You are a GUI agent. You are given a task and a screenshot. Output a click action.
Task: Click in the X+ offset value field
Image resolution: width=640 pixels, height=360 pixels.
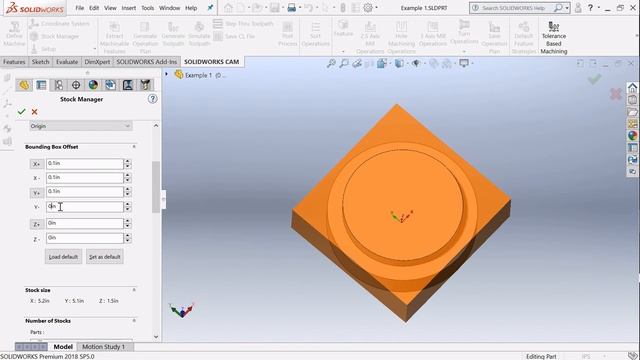[x=84, y=164]
